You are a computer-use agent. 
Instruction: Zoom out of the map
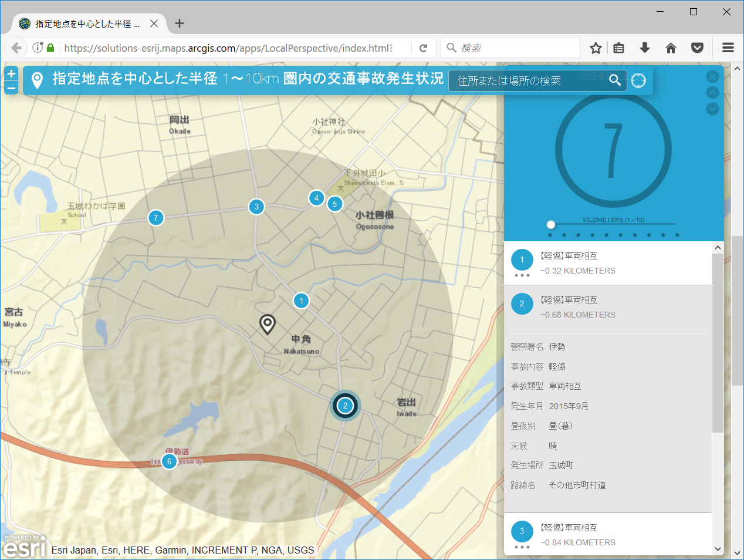[11, 89]
